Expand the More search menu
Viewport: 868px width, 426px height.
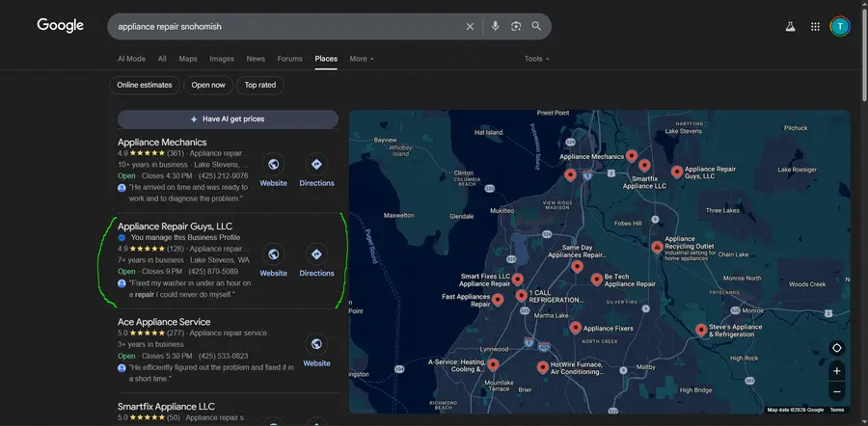(x=362, y=59)
